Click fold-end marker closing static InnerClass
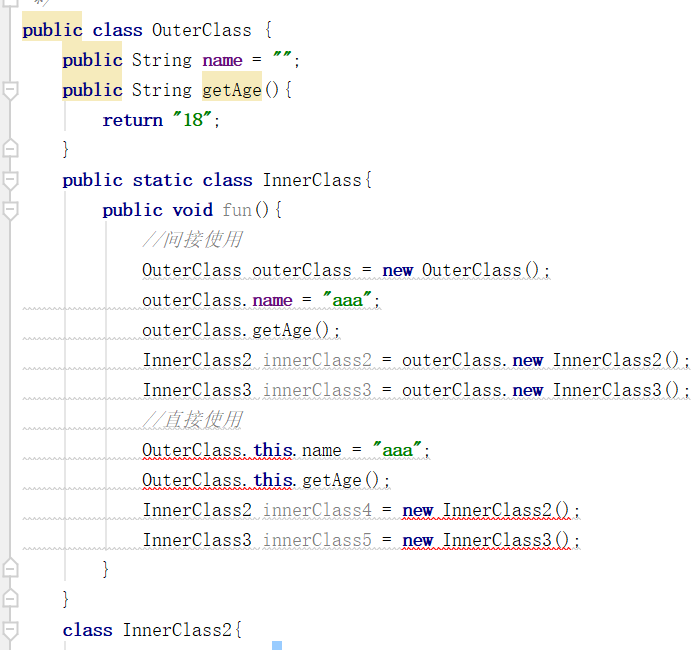 (x=10, y=598)
